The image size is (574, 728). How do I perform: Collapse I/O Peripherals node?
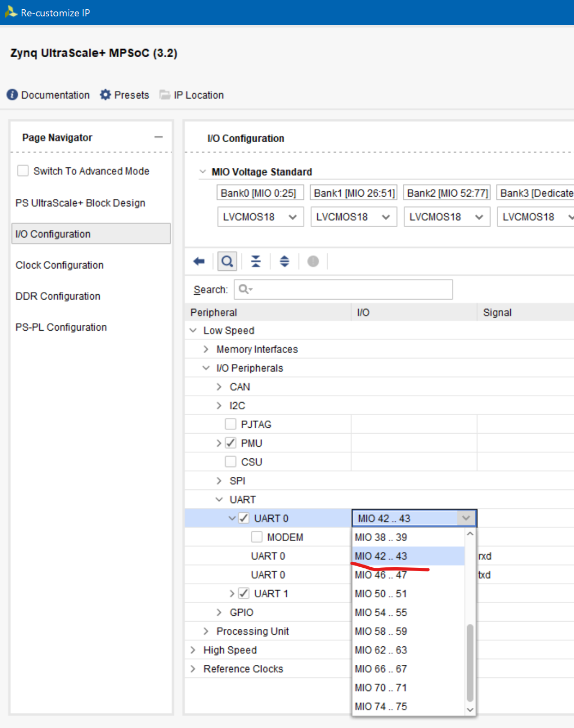[x=206, y=368]
